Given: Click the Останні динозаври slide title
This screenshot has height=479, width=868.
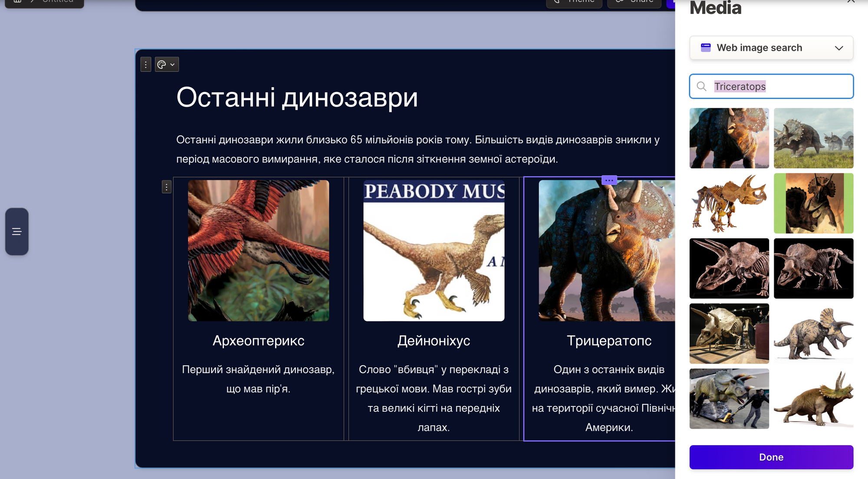Looking at the screenshot, I should pyautogui.click(x=297, y=97).
